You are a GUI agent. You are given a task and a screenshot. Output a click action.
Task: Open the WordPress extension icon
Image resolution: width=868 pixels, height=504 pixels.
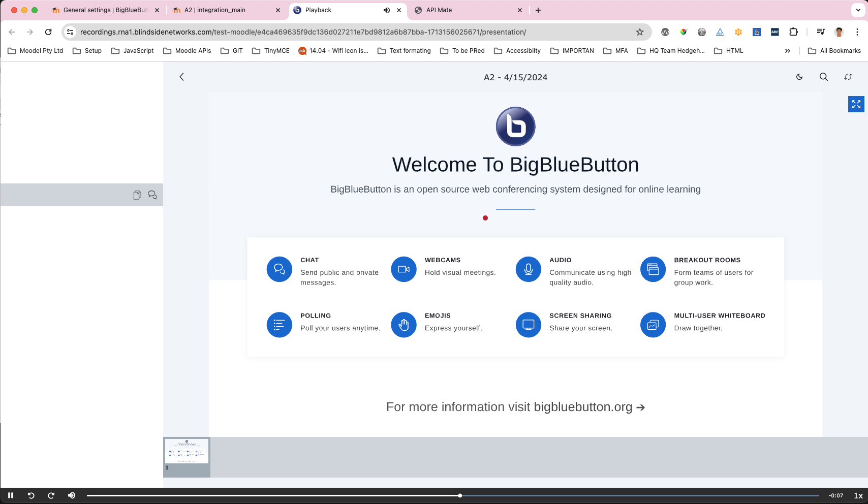665,32
